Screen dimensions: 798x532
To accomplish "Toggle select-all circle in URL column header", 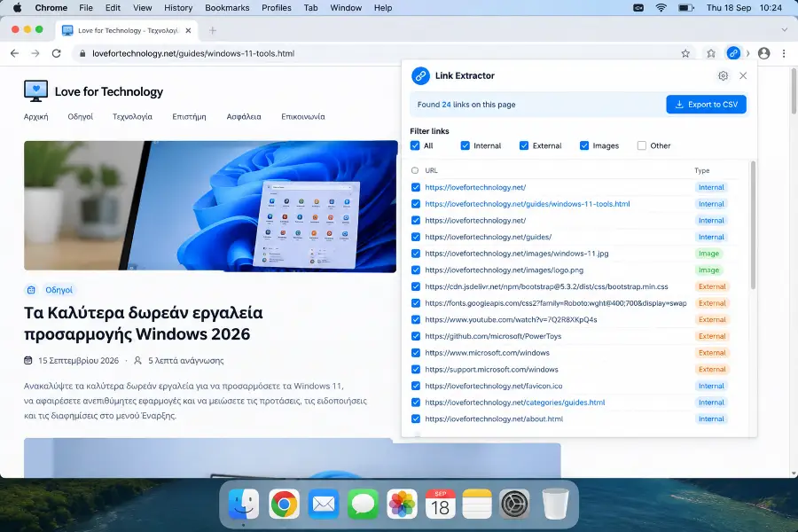I will click(x=415, y=170).
